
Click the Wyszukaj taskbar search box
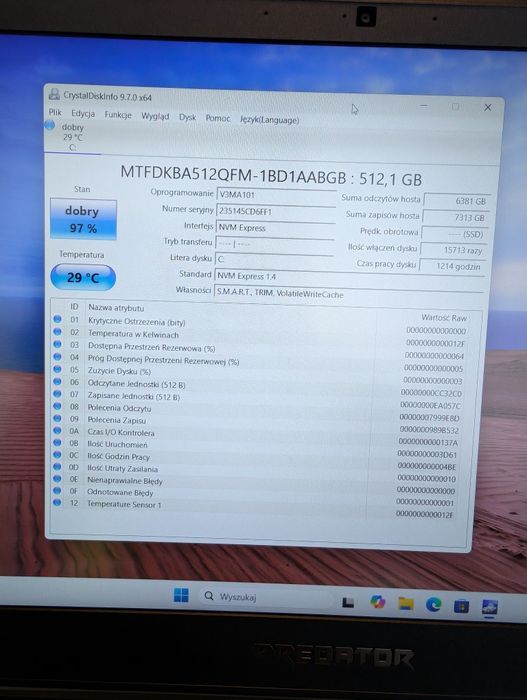(x=266, y=597)
